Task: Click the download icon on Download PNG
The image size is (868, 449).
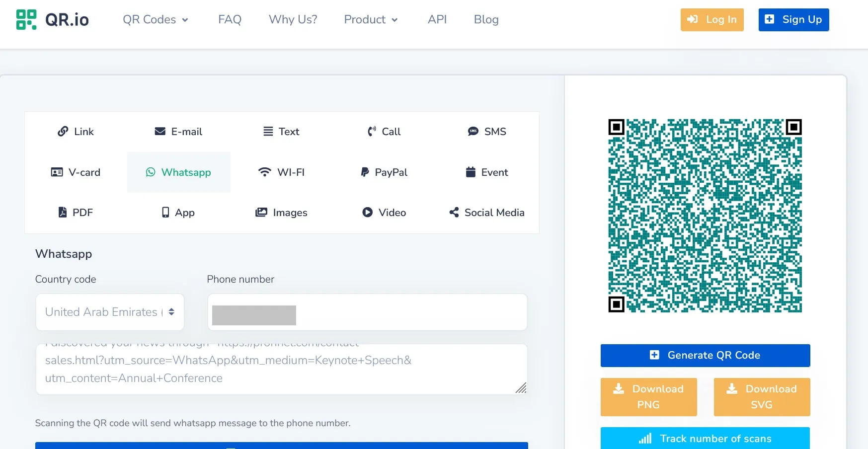Action: 619,388
